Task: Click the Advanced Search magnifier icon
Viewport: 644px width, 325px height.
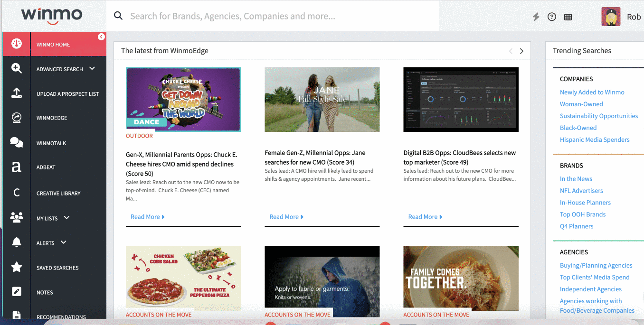Action: point(17,68)
